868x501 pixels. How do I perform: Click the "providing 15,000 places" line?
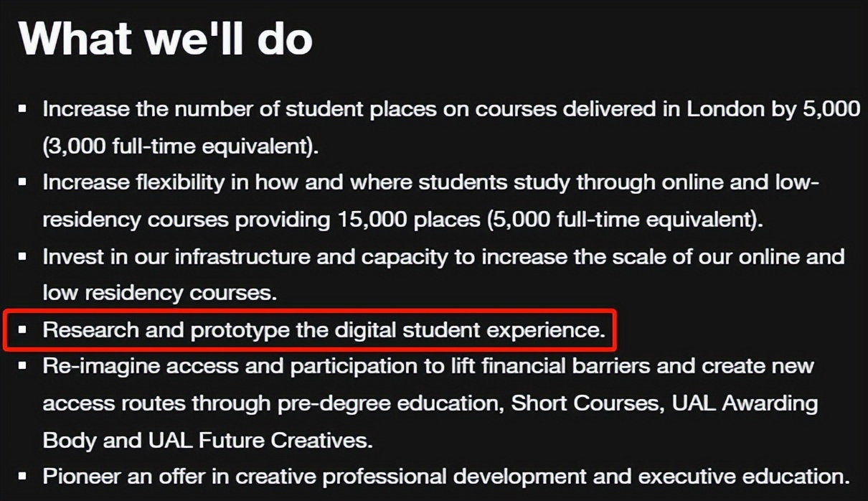[x=402, y=220]
